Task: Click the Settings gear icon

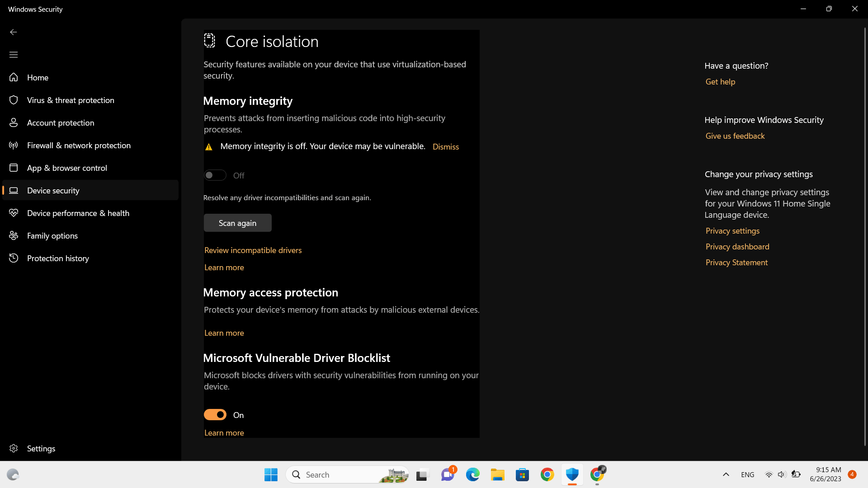Action: 14,448
